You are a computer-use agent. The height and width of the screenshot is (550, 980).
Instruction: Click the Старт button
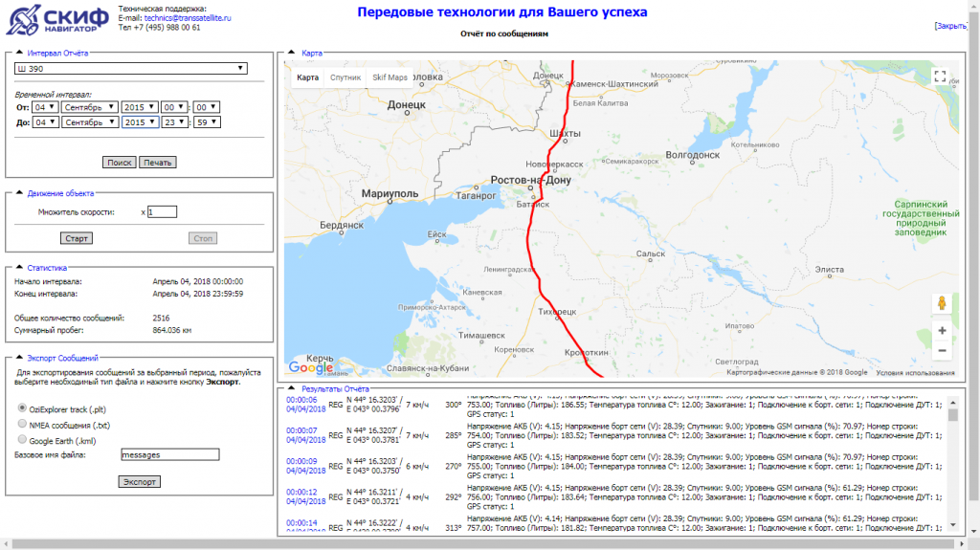click(x=77, y=238)
